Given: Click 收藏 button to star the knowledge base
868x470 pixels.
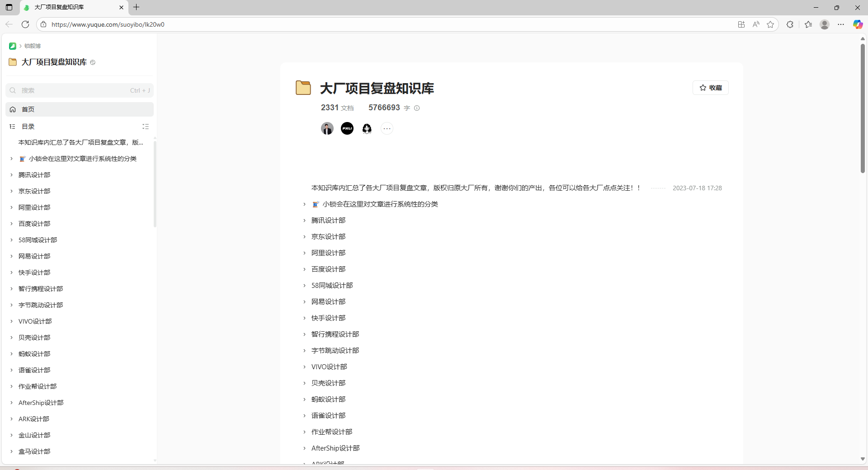Looking at the screenshot, I should click(x=711, y=88).
